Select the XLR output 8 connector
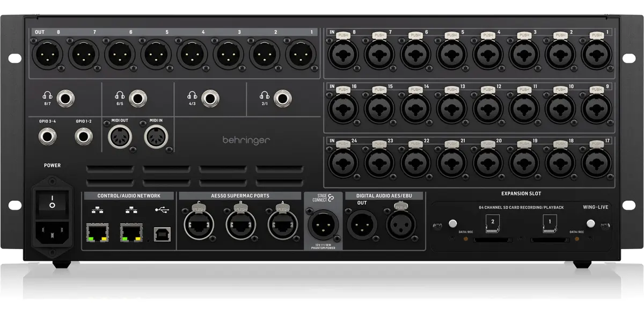This screenshot has width=644, height=313. coord(48,55)
